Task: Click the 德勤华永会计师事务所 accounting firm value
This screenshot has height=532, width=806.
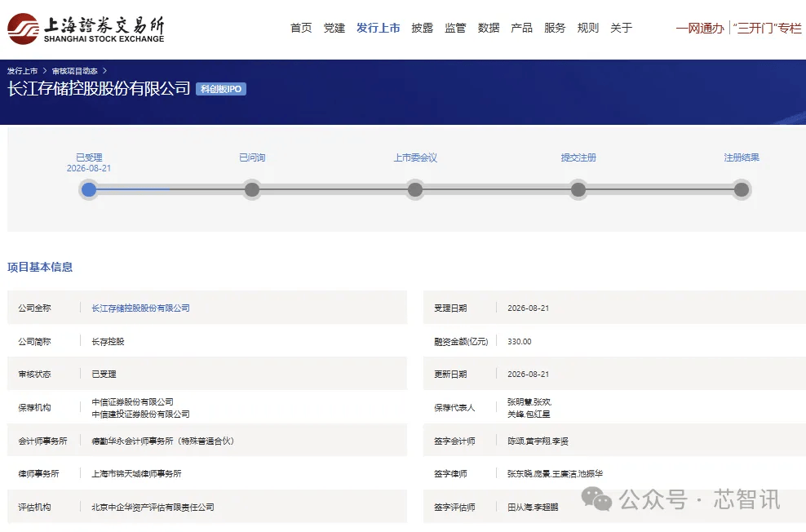Action: (162, 441)
